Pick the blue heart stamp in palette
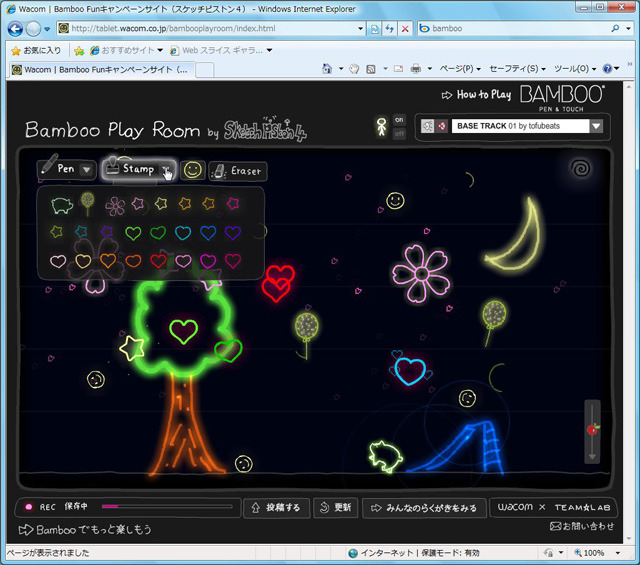The image size is (640, 565). pos(208,233)
